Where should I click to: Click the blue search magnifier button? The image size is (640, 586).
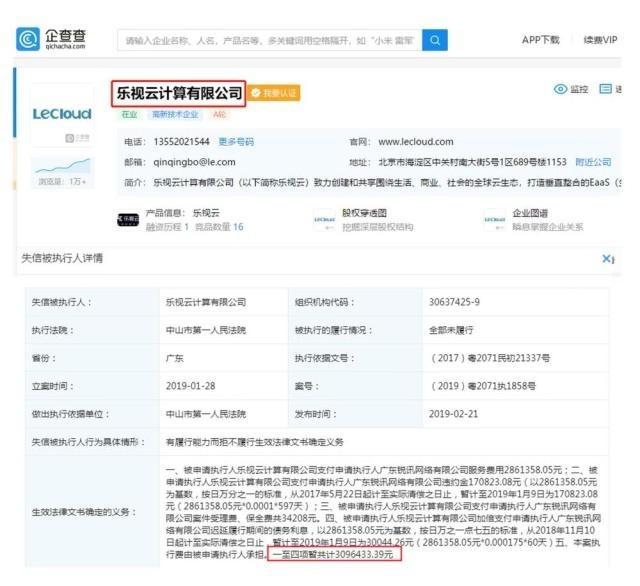tap(435, 40)
